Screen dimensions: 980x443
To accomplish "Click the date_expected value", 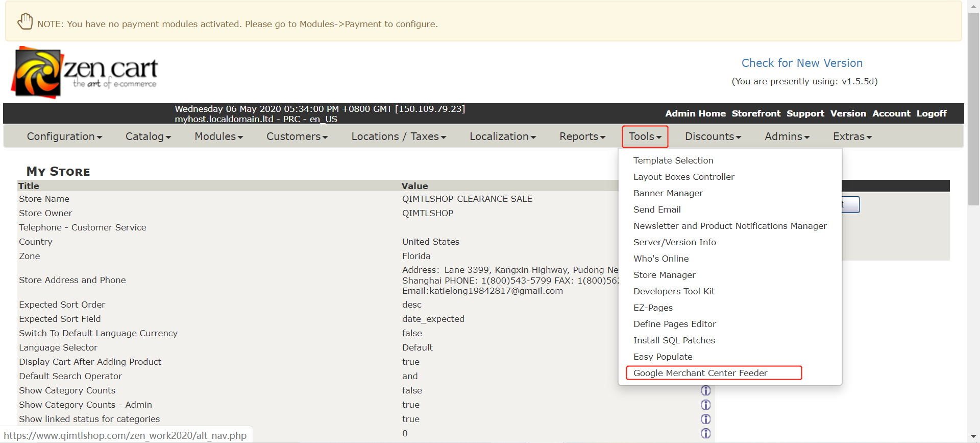I will pos(433,319).
